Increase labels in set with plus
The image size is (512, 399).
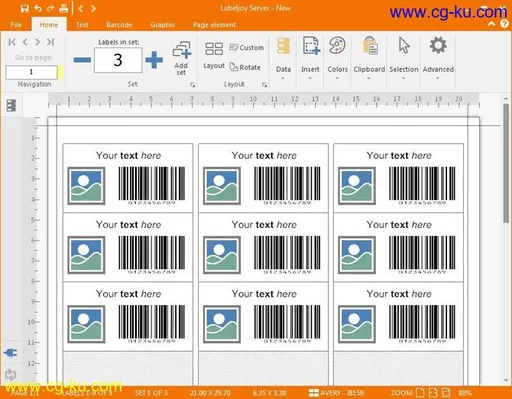click(x=154, y=60)
